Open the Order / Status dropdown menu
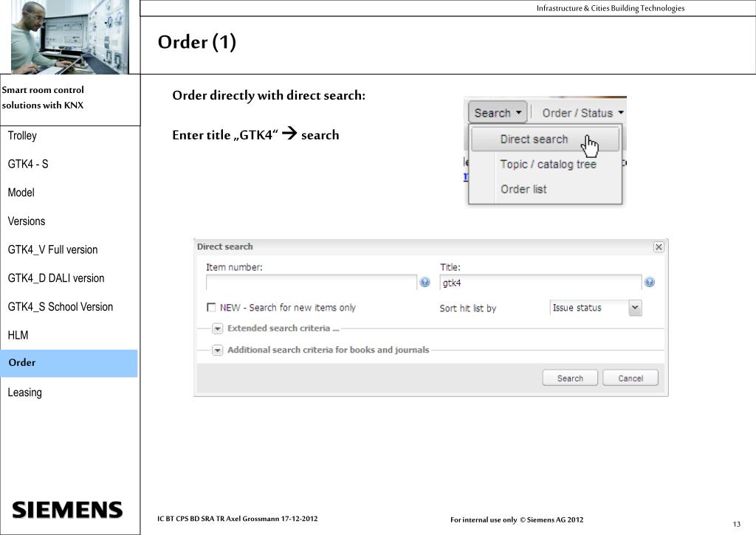 coord(583,113)
